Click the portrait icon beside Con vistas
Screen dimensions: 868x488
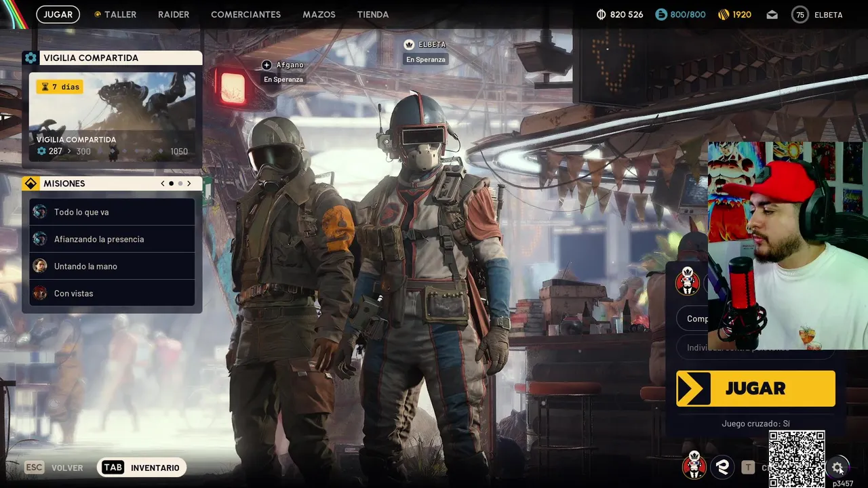[40, 293]
